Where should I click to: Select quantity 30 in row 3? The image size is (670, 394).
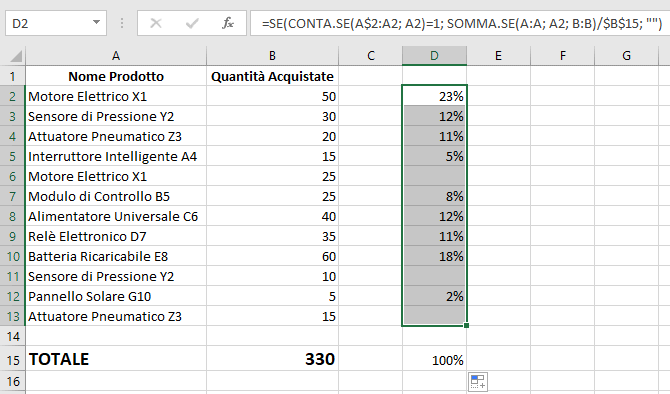point(272,116)
